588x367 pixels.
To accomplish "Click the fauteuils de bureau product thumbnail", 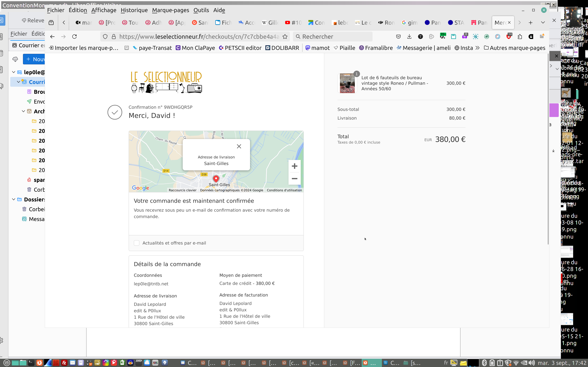I will coord(347,83).
